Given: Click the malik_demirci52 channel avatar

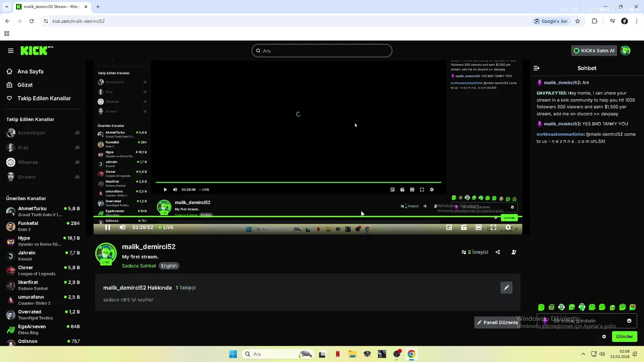Looking at the screenshot, I should (106, 254).
